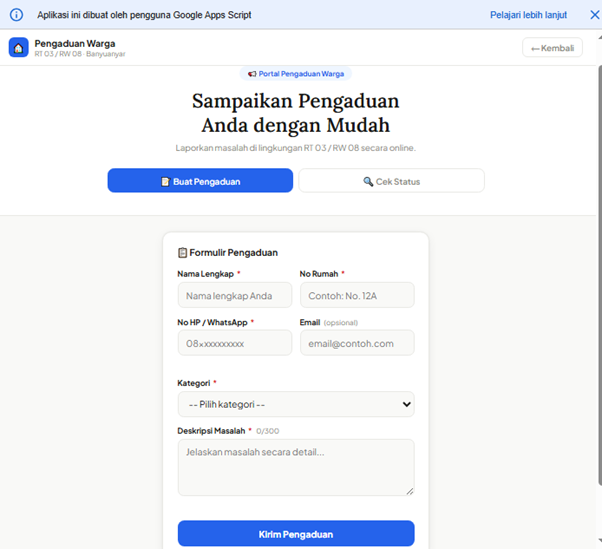Click the info icon in the banner
The height and width of the screenshot is (550, 602).
point(16,15)
